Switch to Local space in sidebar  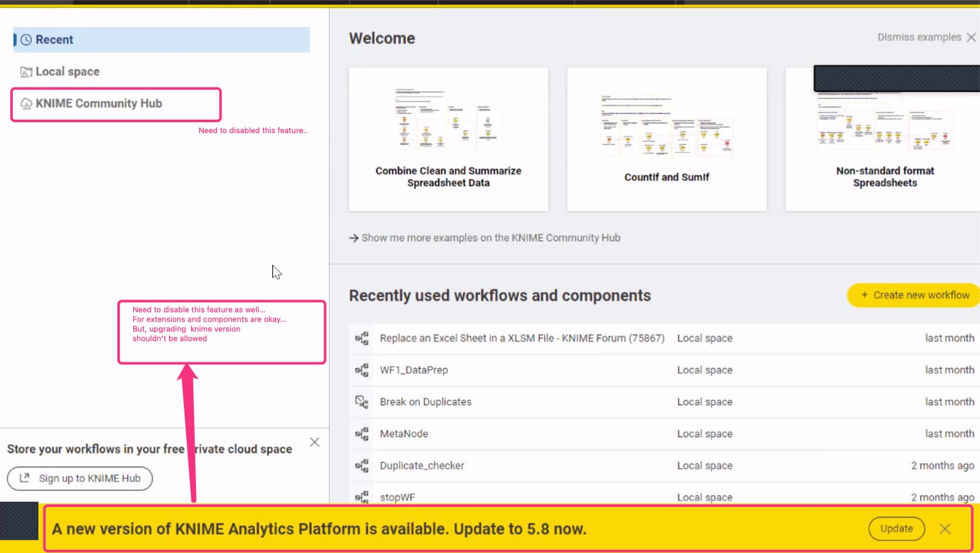[67, 72]
